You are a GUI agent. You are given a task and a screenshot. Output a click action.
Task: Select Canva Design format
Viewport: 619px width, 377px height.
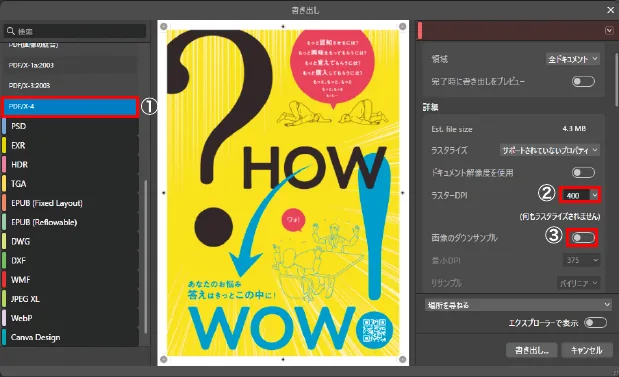click(x=69, y=337)
